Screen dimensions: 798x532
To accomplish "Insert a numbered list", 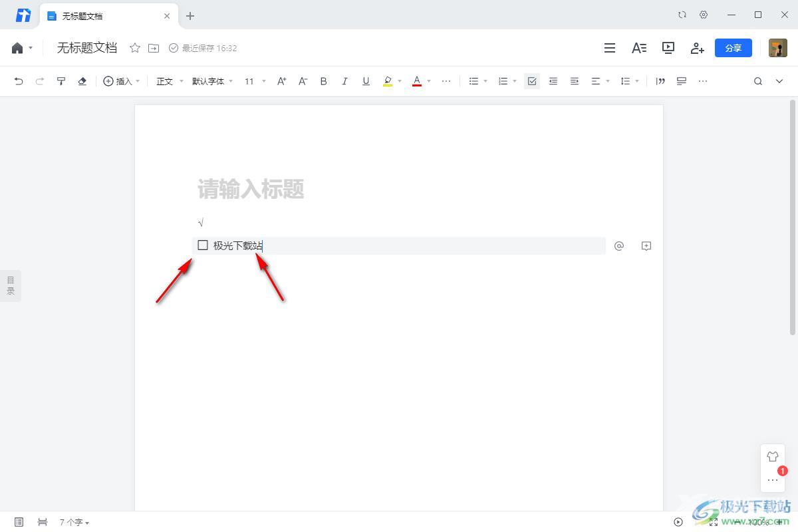I will [503, 81].
